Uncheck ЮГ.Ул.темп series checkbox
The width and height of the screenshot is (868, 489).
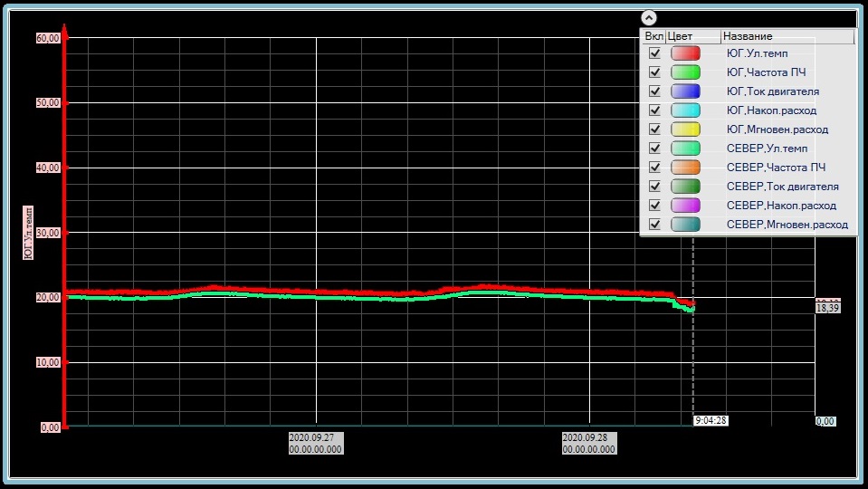(x=655, y=53)
